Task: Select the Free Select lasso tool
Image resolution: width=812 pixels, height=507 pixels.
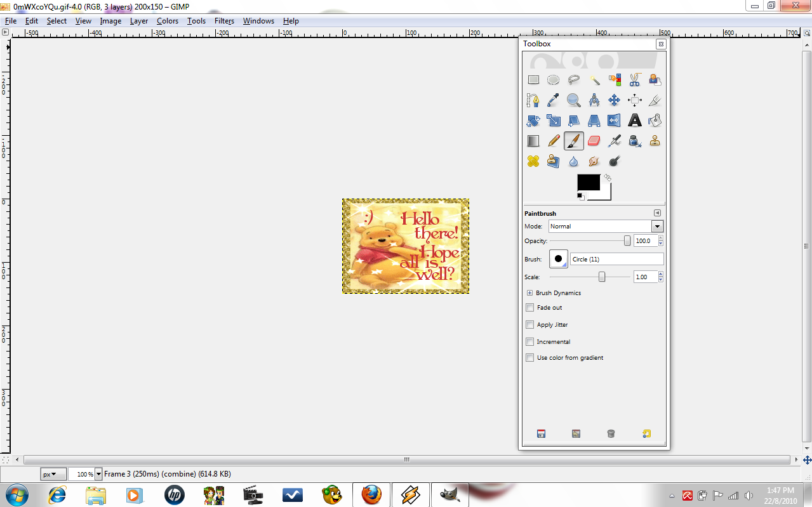Action: (x=574, y=80)
